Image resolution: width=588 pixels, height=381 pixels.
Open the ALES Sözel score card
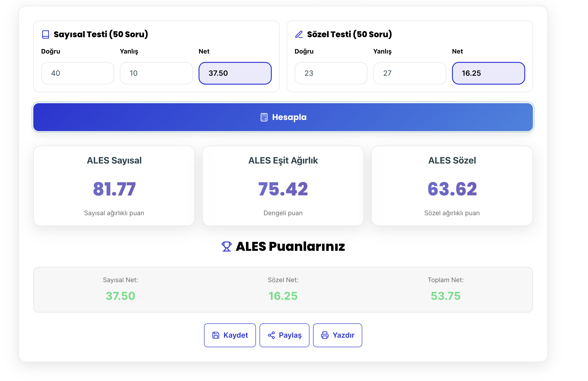point(452,186)
